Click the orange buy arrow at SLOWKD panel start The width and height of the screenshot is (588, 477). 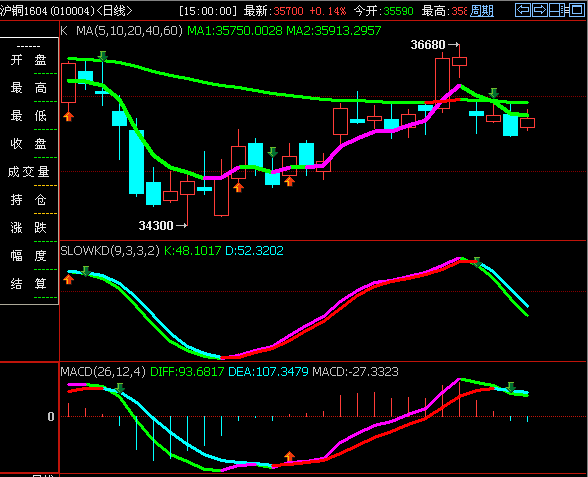point(68,279)
